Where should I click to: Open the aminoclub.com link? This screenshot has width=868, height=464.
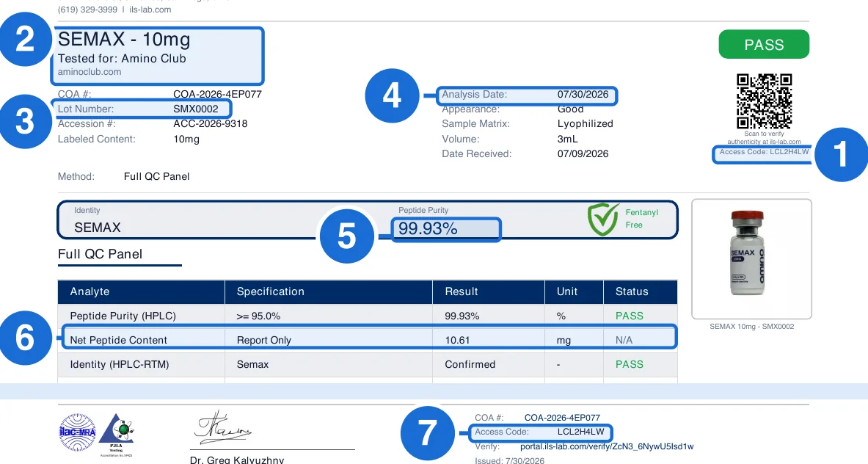(90, 72)
